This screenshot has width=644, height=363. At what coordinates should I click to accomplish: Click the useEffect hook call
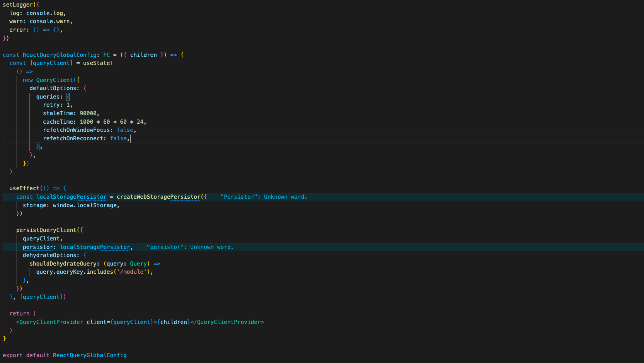pyautogui.click(x=24, y=188)
